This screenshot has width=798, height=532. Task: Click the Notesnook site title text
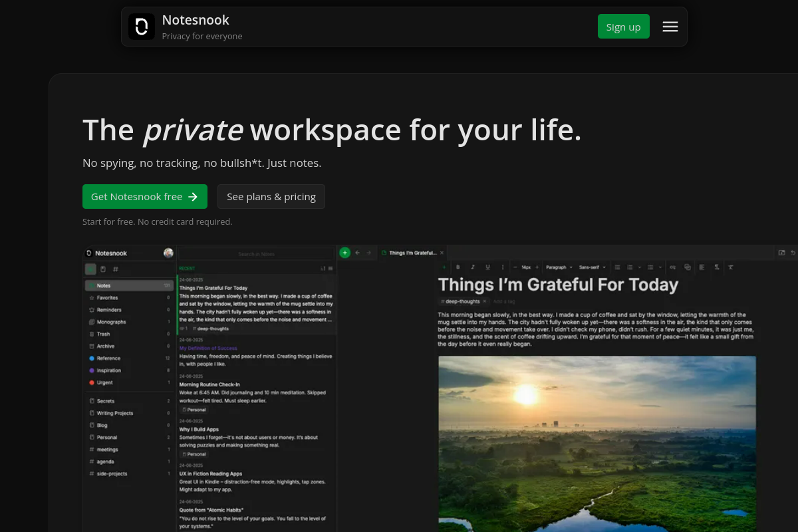[196, 20]
